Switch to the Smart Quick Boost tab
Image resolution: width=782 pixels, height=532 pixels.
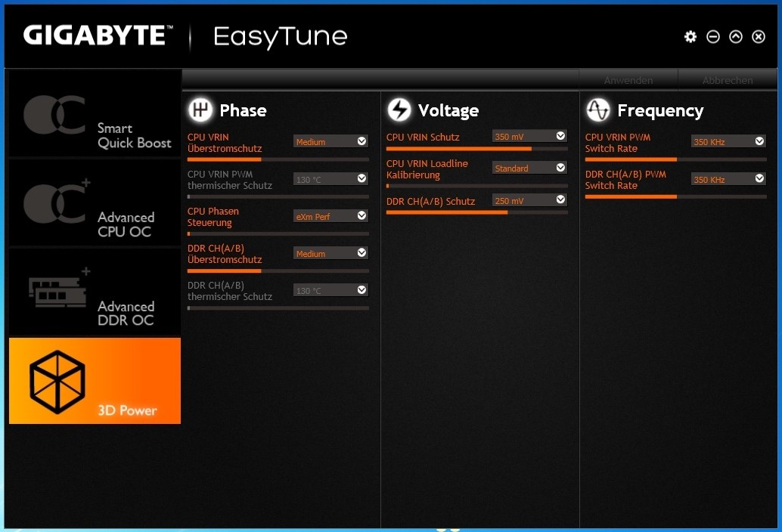click(95, 114)
